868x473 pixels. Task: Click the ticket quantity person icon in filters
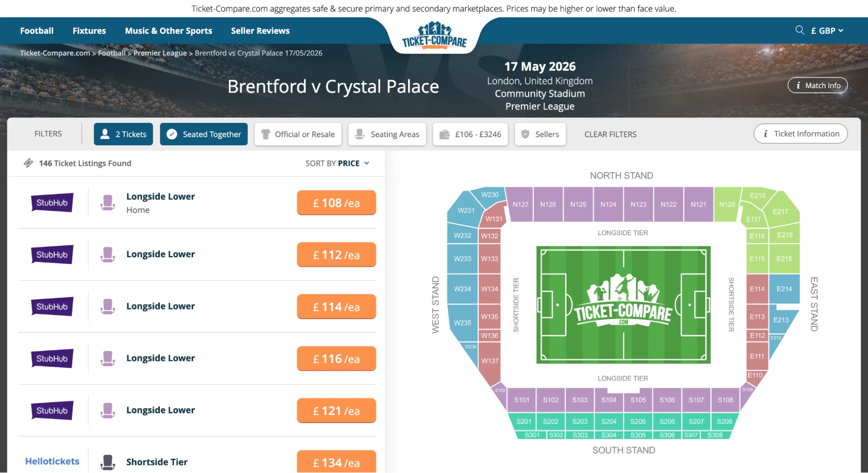tap(104, 134)
